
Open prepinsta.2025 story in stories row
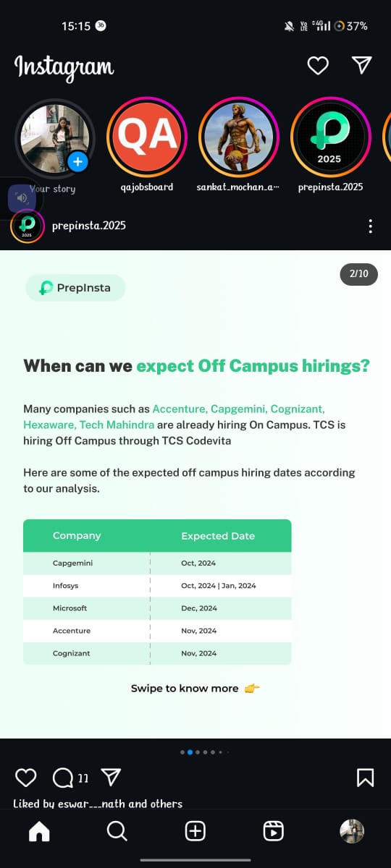[330, 137]
